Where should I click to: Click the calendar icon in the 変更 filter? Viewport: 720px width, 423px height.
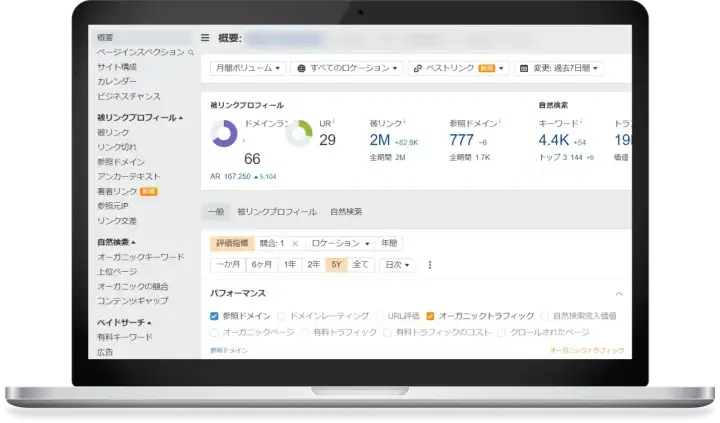[523, 69]
